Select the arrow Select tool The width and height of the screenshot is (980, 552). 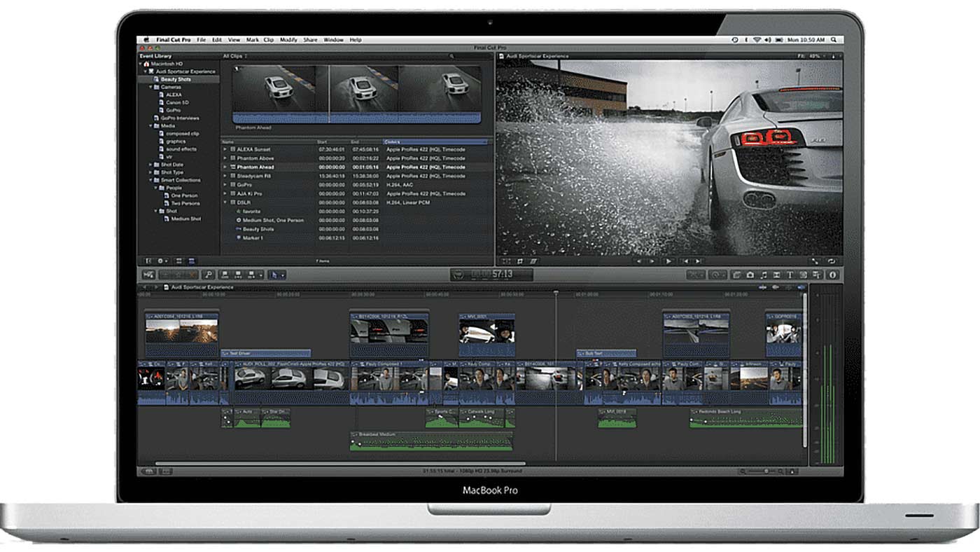point(275,275)
